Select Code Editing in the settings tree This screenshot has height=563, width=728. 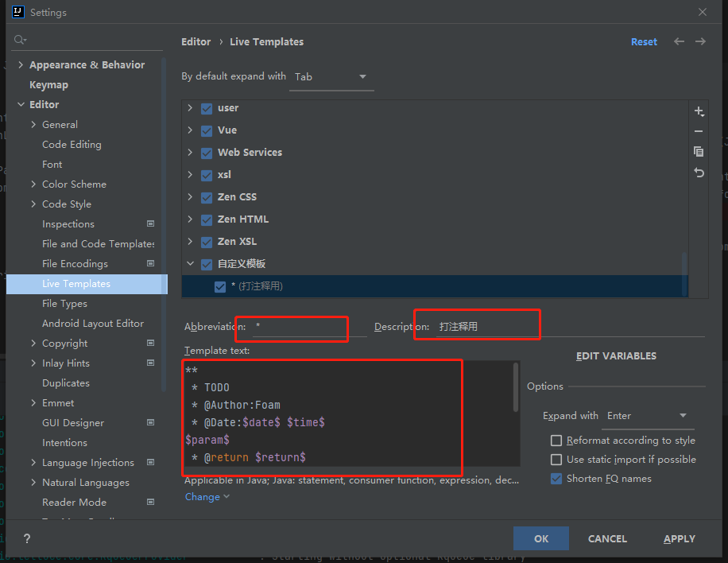point(72,145)
